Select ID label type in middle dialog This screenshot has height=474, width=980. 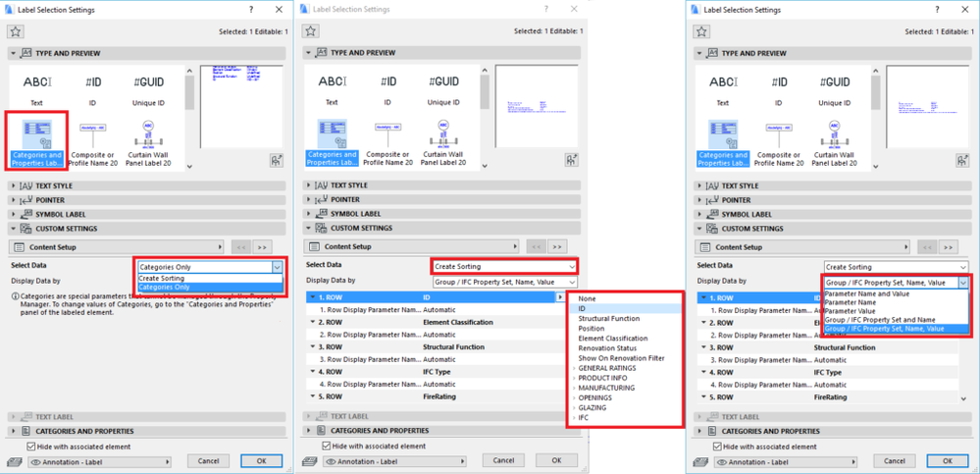[x=387, y=89]
